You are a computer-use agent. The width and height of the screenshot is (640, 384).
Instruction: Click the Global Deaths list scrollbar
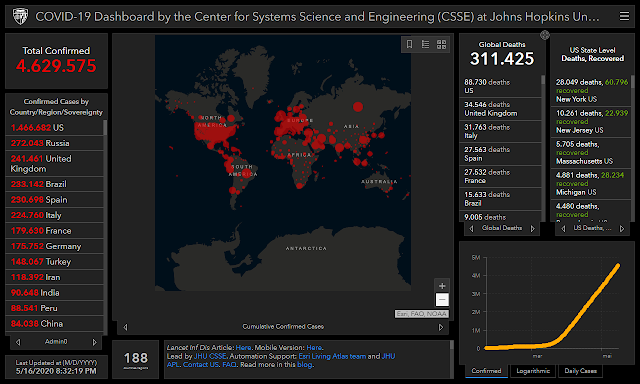click(x=543, y=80)
